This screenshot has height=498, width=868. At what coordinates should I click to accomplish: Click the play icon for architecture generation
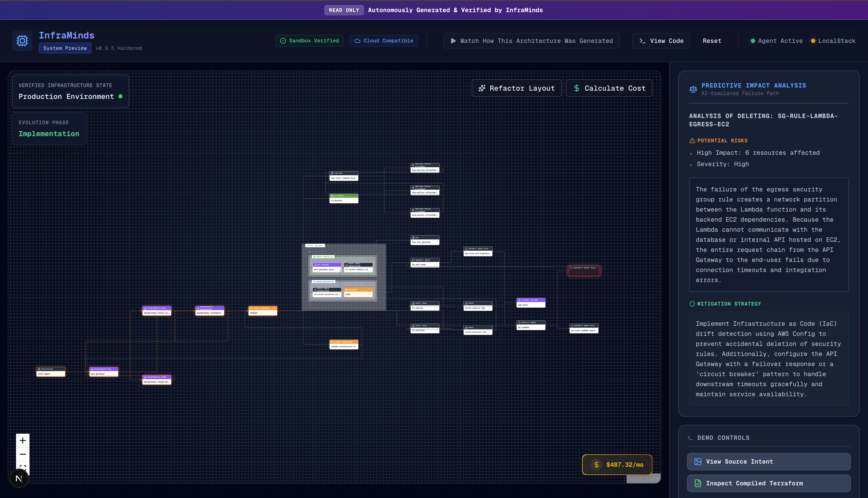(453, 41)
